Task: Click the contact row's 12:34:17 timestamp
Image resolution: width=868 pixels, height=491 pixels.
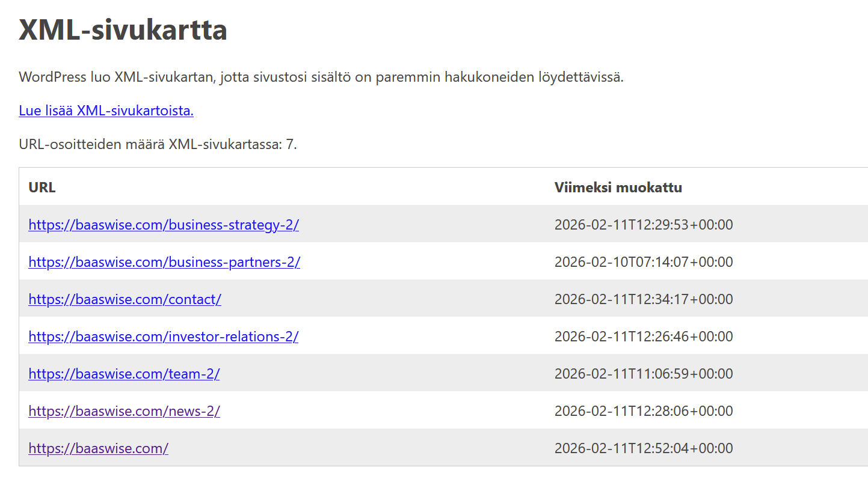Action: 643,299
